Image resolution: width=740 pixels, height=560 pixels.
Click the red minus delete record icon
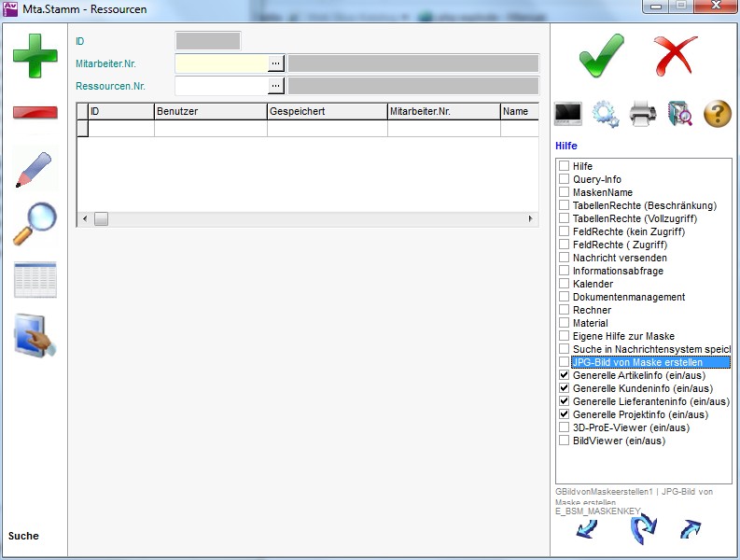coord(35,113)
